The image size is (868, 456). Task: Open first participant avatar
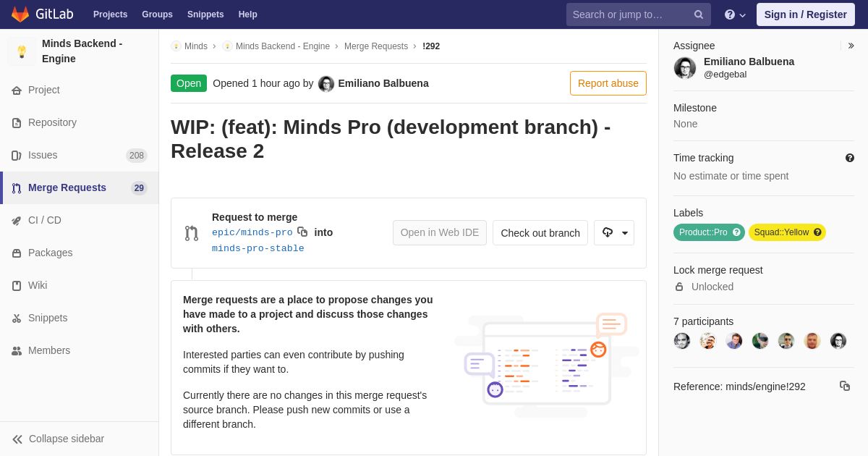(682, 341)
